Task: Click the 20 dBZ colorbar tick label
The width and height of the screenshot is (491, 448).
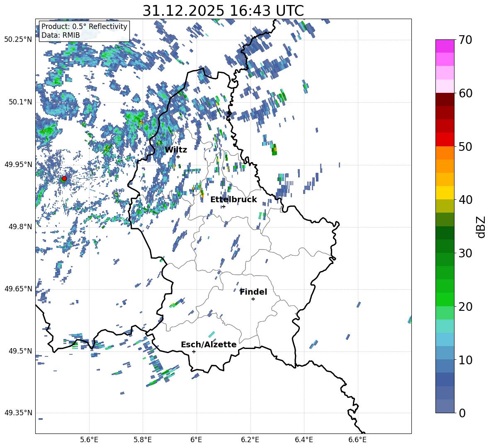Action: (465, 307)
